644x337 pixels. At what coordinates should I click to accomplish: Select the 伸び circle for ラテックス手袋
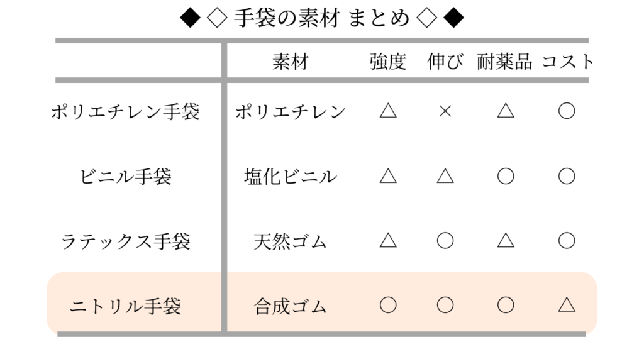(445, 241)
